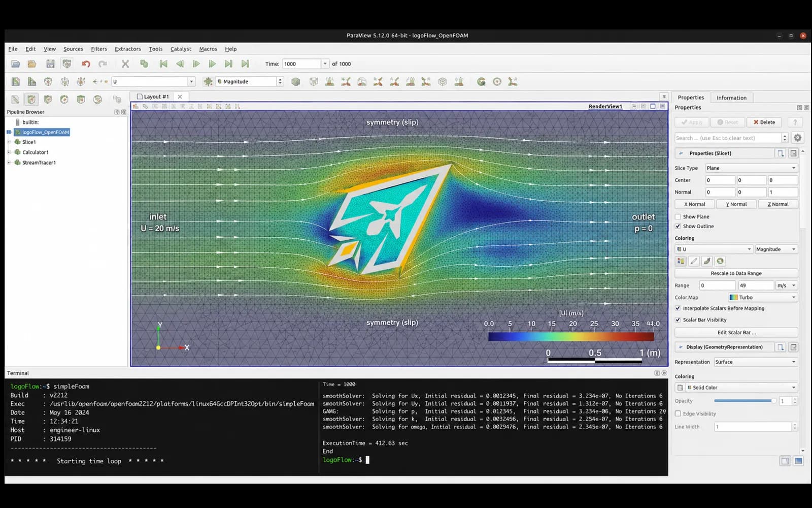Image resolution: width=812 pixels, height=508 pixels.
Task: Click the Properties search field
Action: [728, 138]
